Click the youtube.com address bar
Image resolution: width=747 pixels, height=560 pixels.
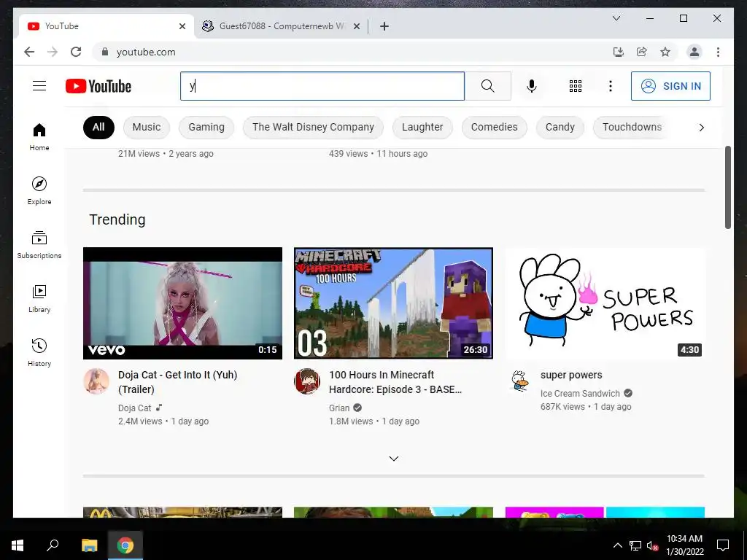tap(352, 52)
